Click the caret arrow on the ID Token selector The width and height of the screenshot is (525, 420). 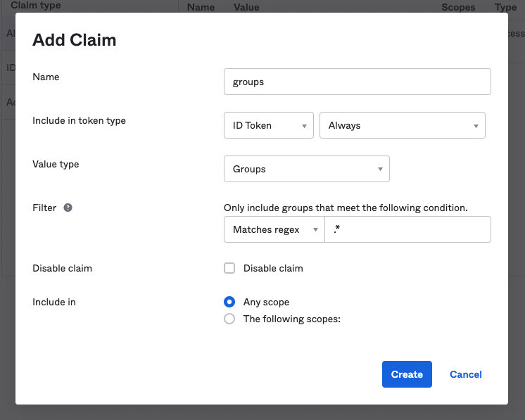[x=303, y=126]
